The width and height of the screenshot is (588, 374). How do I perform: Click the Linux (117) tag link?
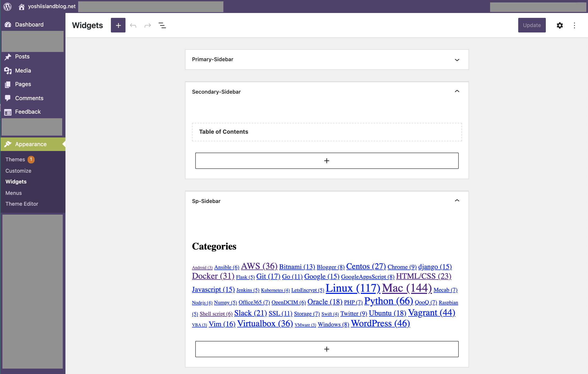click(353, 288)
